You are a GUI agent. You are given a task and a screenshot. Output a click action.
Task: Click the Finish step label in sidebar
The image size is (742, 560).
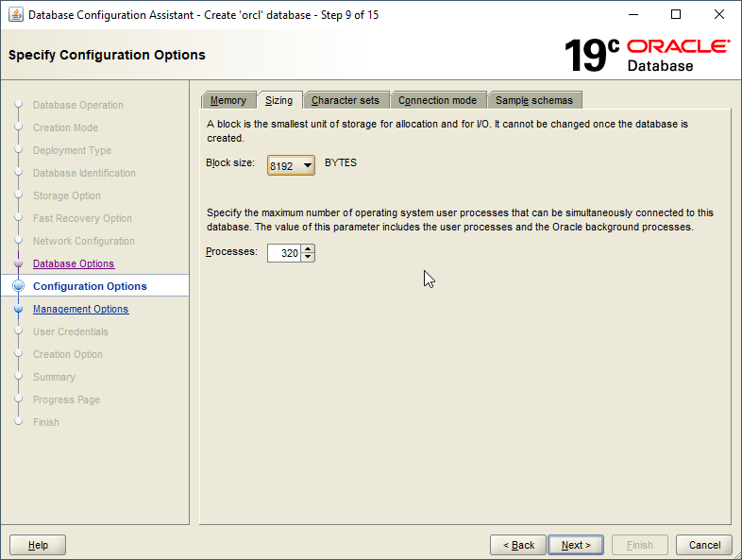pos(46,422)
